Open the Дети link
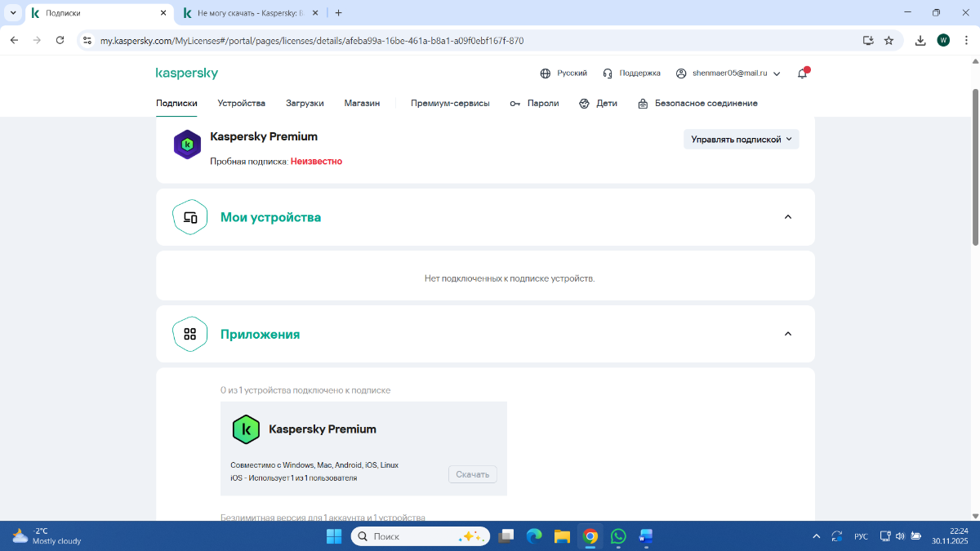 pyautogui.click(x=607, y=104)
